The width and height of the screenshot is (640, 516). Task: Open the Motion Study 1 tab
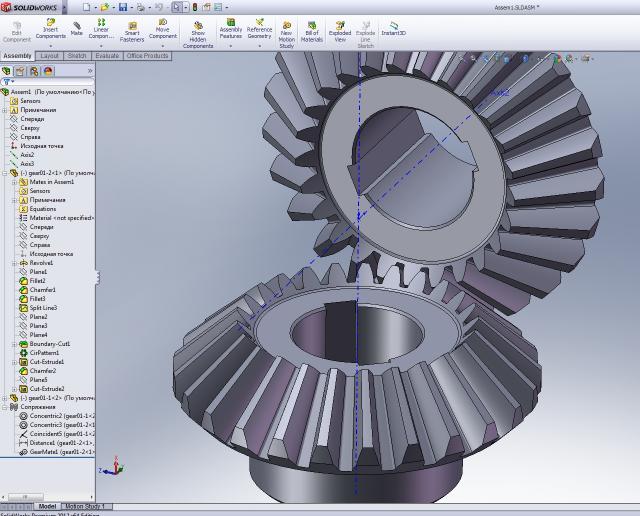pyautogui.click(x=84, y=507)
